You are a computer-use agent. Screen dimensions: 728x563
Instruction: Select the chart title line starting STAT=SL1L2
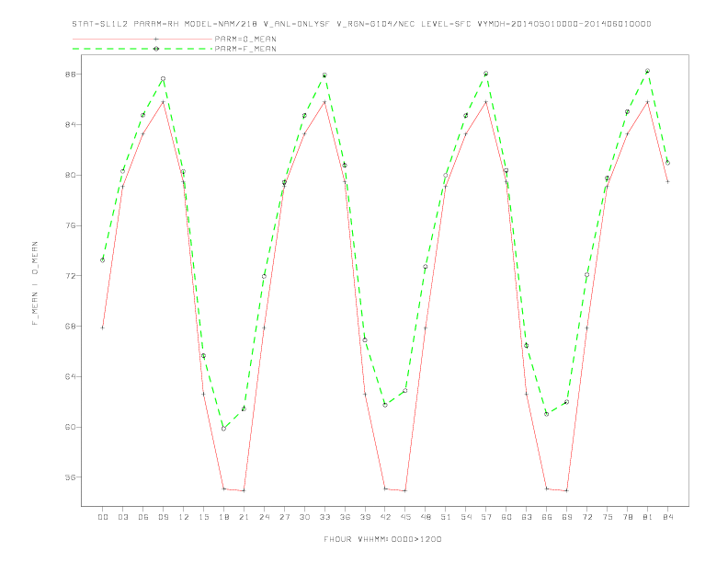click(361, 24)
